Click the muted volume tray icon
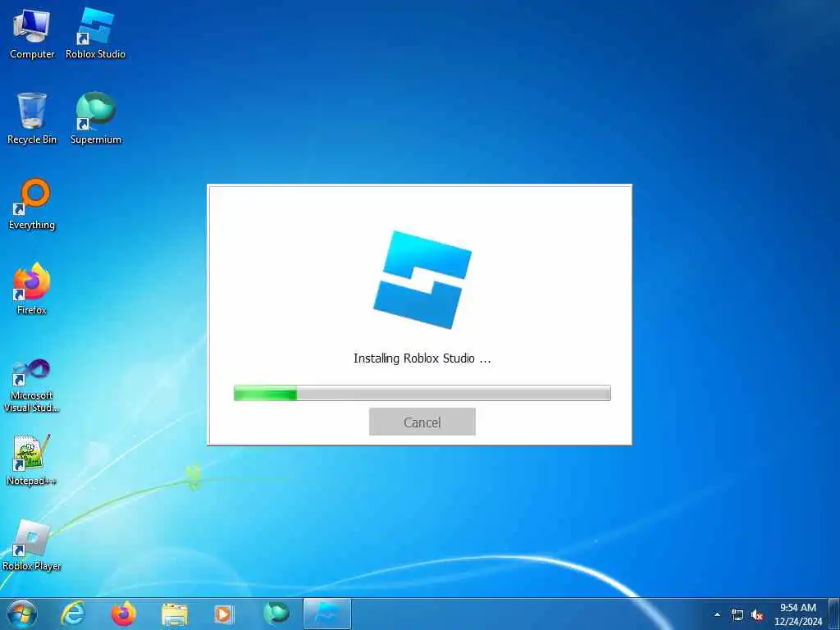The height and width of the screenshot is (630, 840). tap(757, 615)
